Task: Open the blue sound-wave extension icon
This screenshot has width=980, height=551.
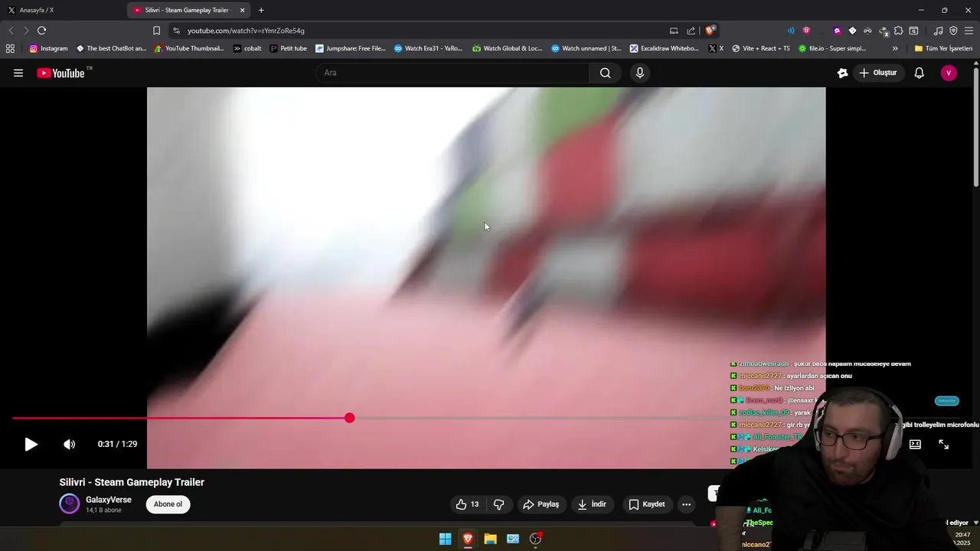Action: pyautogui.click(x=791, y=31)
